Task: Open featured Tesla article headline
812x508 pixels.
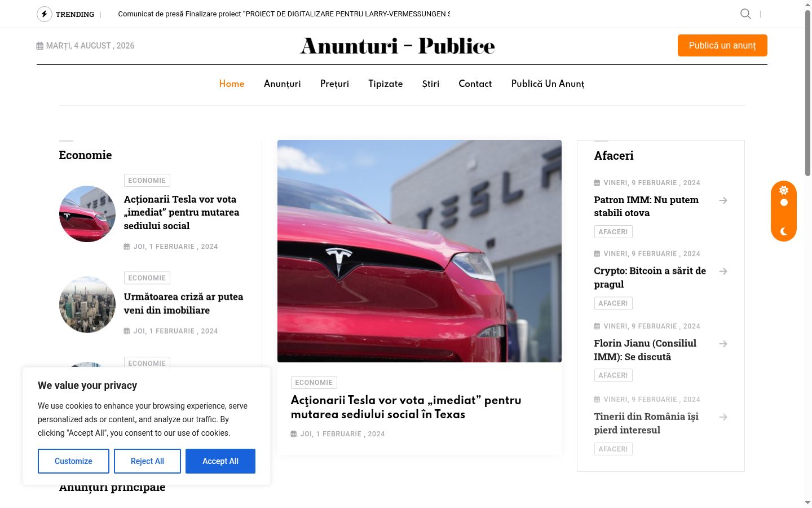Action: (406, 407)
